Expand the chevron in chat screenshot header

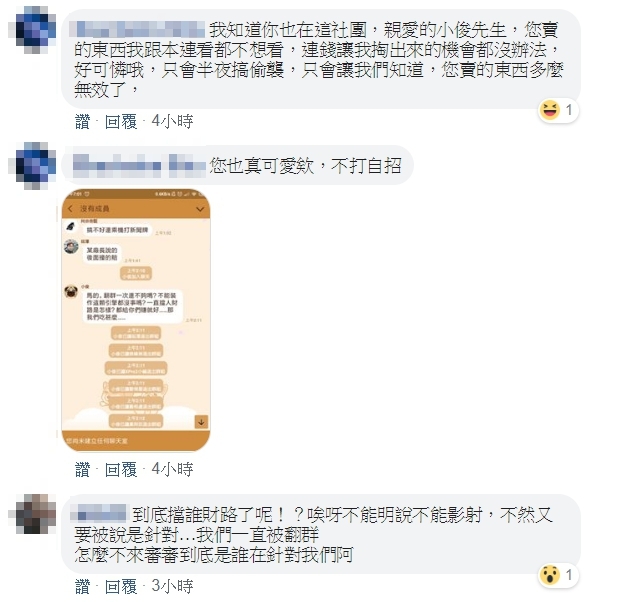pos(200,209)
